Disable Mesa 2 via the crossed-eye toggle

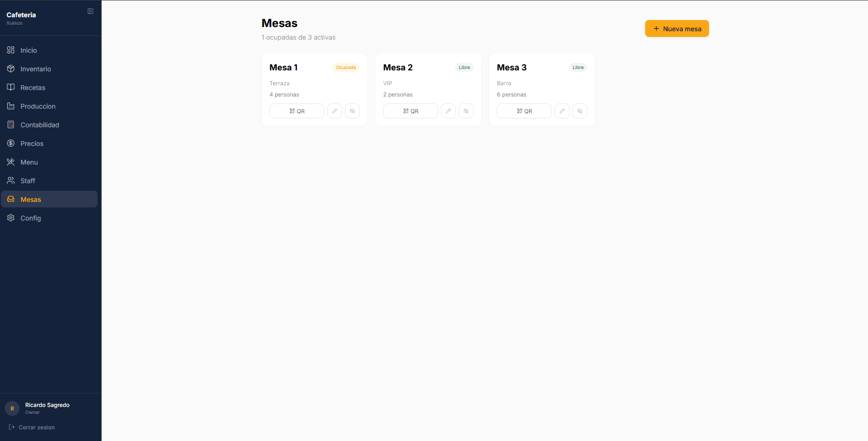466,111
